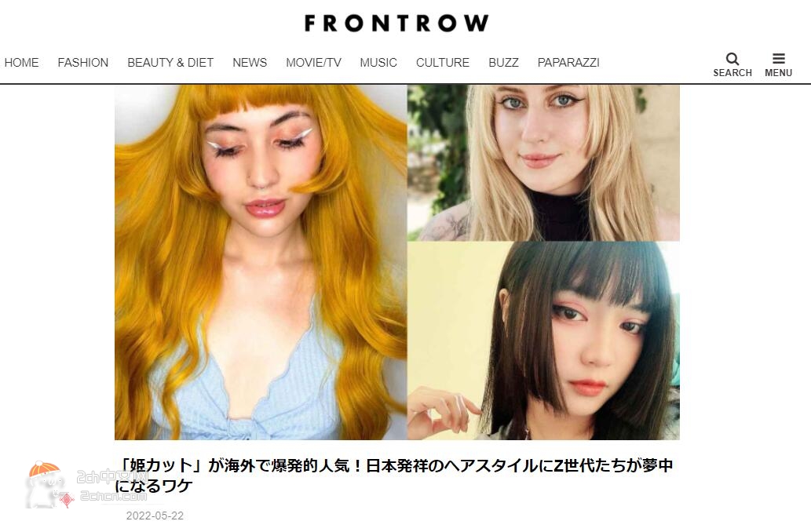Open the FASHION section
This screenshot has width=811, height=532.
coord(82,63)
